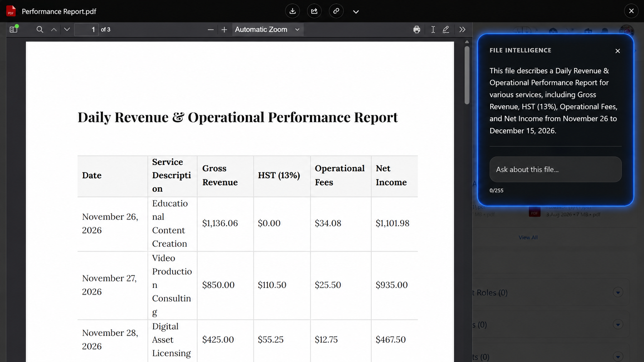Click the Performance Report.pdf file name
Image resolution: width=644 pixels, height=362 pixels.
tap(59, 12)
